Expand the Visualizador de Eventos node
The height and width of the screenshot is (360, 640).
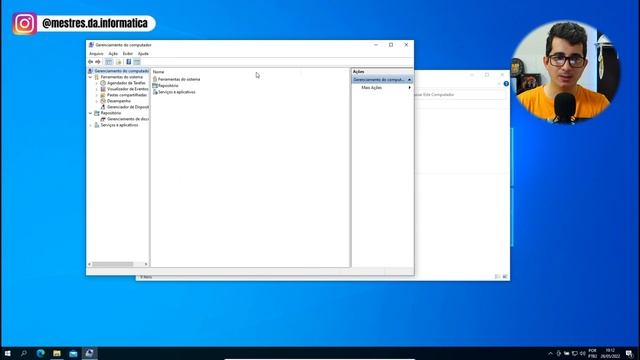tap(97, 89)
